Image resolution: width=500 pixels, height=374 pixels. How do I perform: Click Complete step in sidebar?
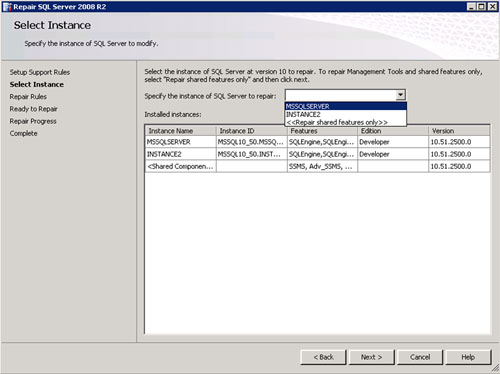coord(23,133)
